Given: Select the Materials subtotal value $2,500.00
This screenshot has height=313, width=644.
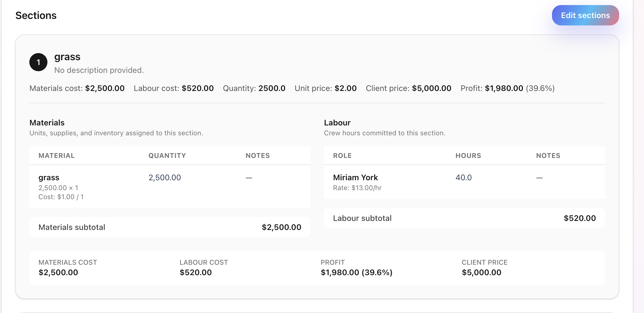Looking at the screenshot, I should (x=281, y=227).
